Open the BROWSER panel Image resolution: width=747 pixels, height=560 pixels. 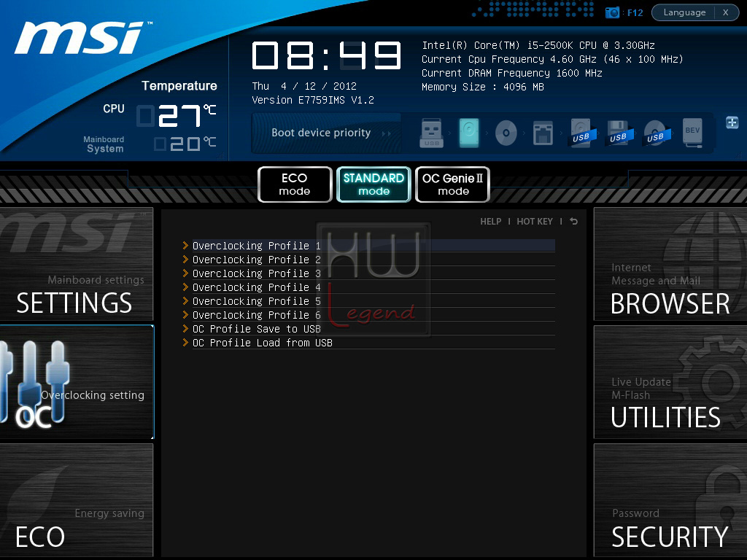[670, 264]
